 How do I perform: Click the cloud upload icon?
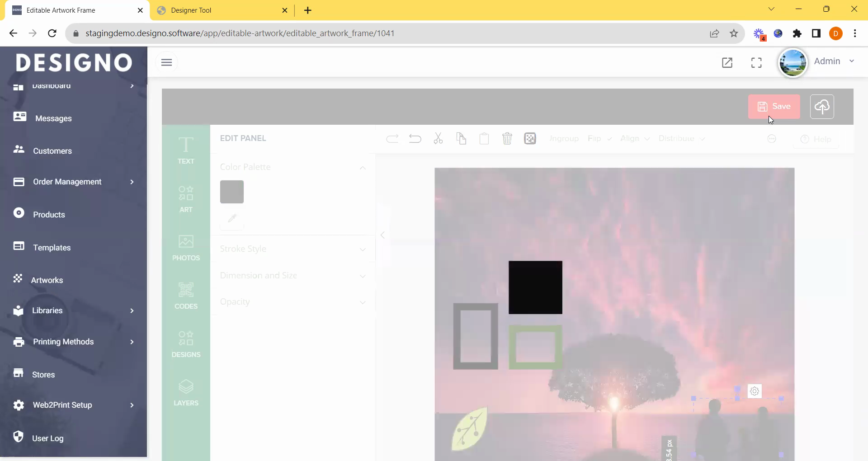tap(821, 107)
